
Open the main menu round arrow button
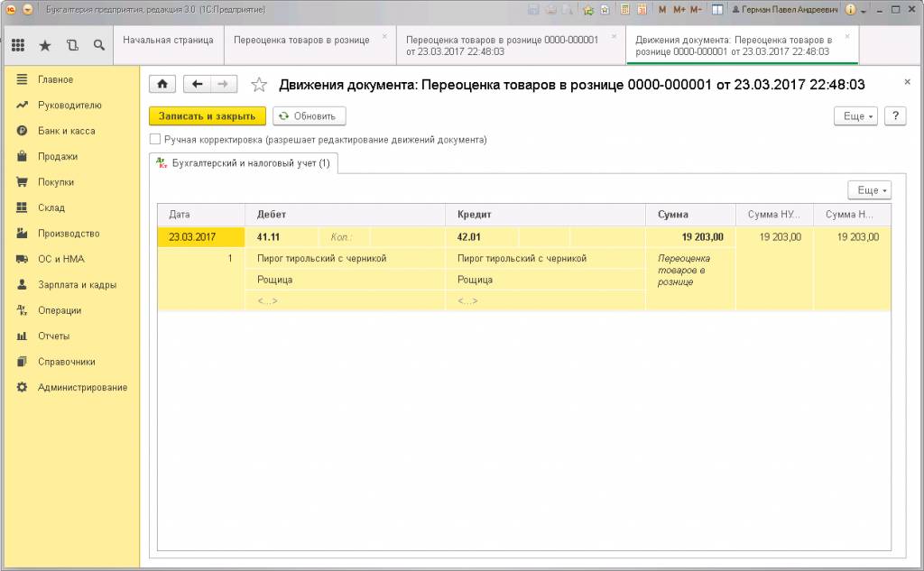[28, 9]
